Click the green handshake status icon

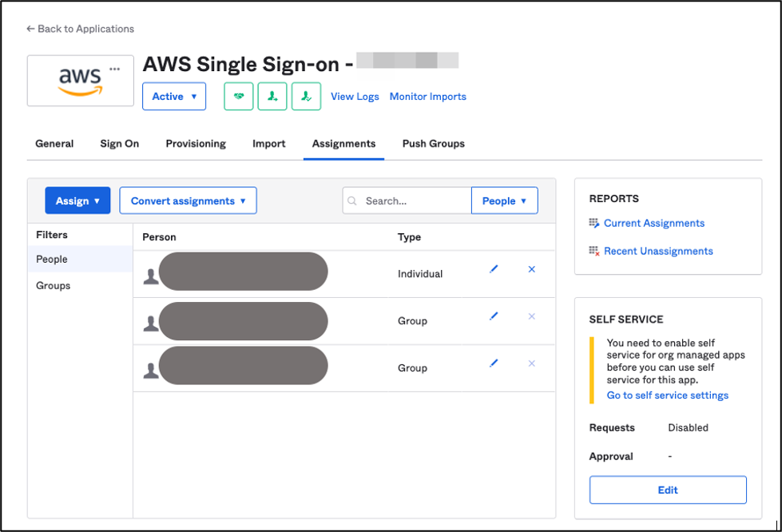(x=238, y=96)
